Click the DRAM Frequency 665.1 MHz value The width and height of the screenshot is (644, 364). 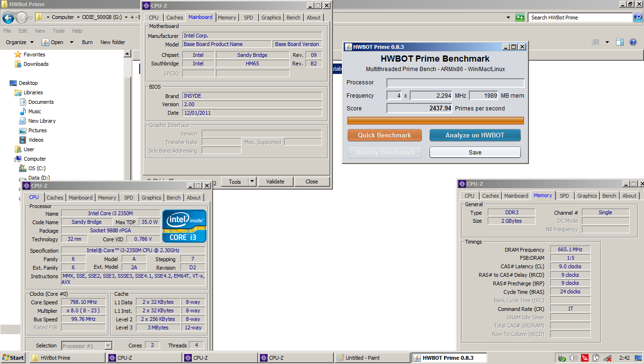[x=570, y=249]
